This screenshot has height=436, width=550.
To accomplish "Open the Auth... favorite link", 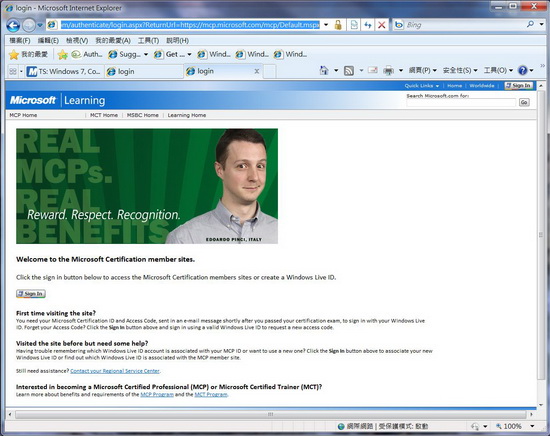I will click(87, 54).
